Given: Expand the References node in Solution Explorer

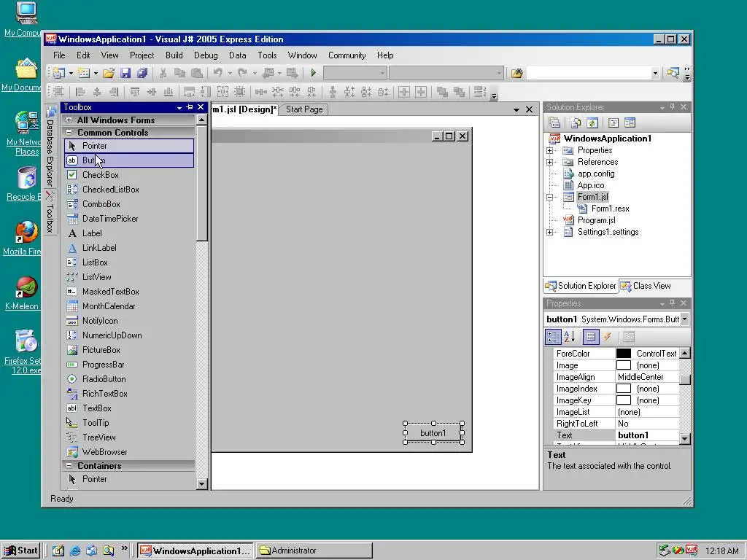Looking at the screenshot, I should click(x=550, y=162).
